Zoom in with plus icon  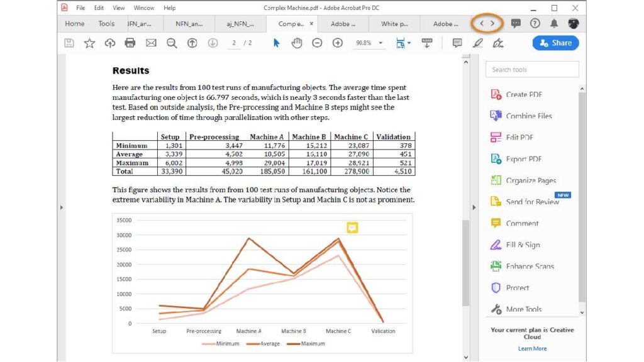(x=337, y=43)
